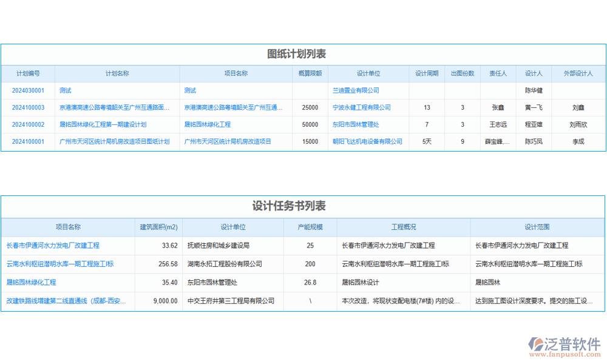607x364 pixels.
Task: Open plan number 2024100001
Action: click(x=27, y=141)
